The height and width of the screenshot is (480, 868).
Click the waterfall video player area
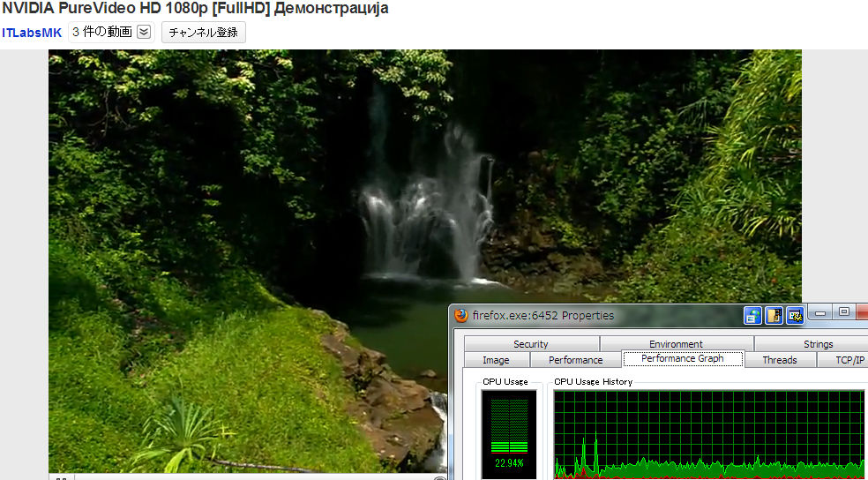point(424,261)
